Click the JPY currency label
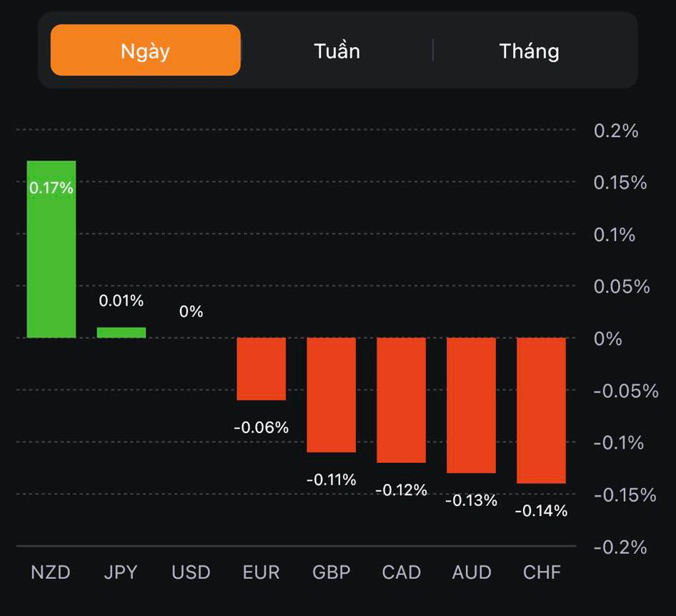 (121, 572)
